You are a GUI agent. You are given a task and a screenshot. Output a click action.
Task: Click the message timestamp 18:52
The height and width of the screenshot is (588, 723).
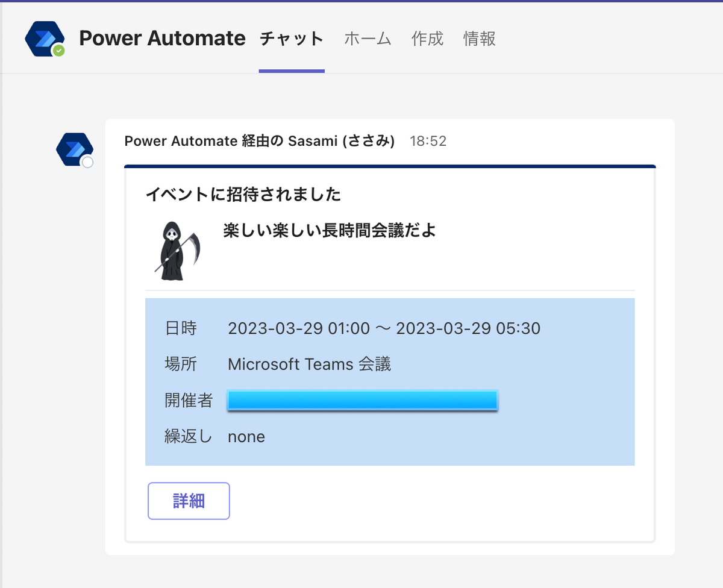pos(428,141)
